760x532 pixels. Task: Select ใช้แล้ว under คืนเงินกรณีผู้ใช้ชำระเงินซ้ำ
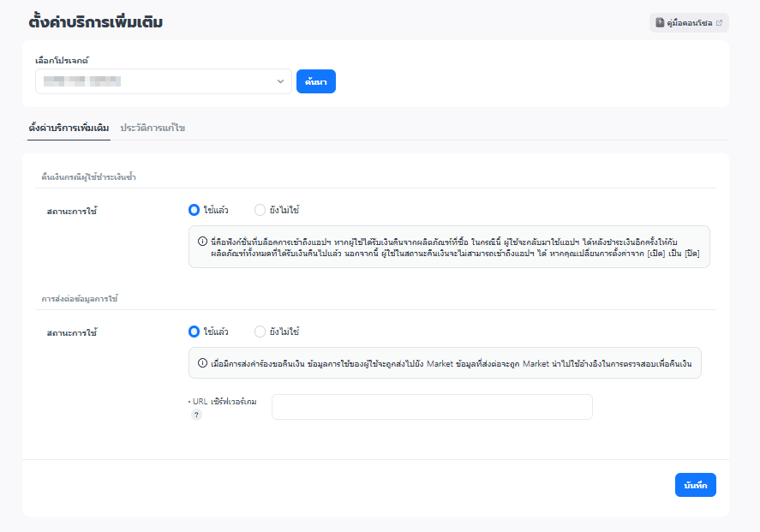[194, 210]
